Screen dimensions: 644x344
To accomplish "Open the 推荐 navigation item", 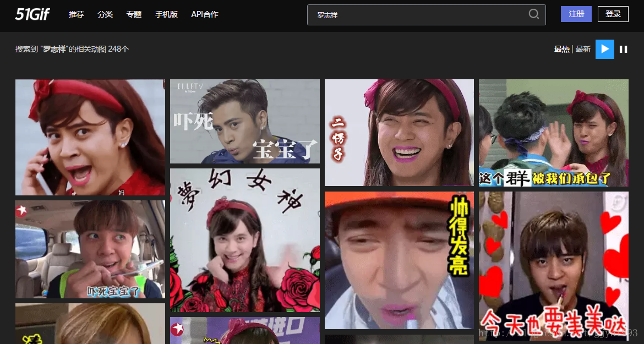I will [76, 14].
